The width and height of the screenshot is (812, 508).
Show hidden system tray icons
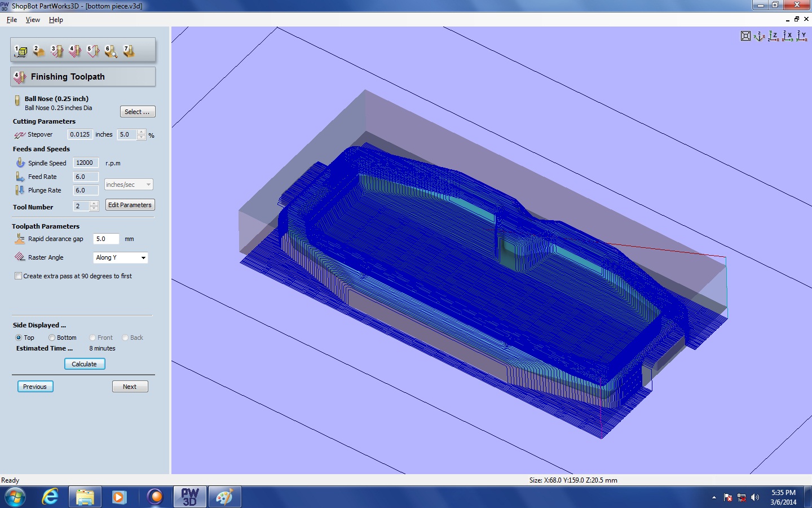pyautogui.click(x=714, y=497)
